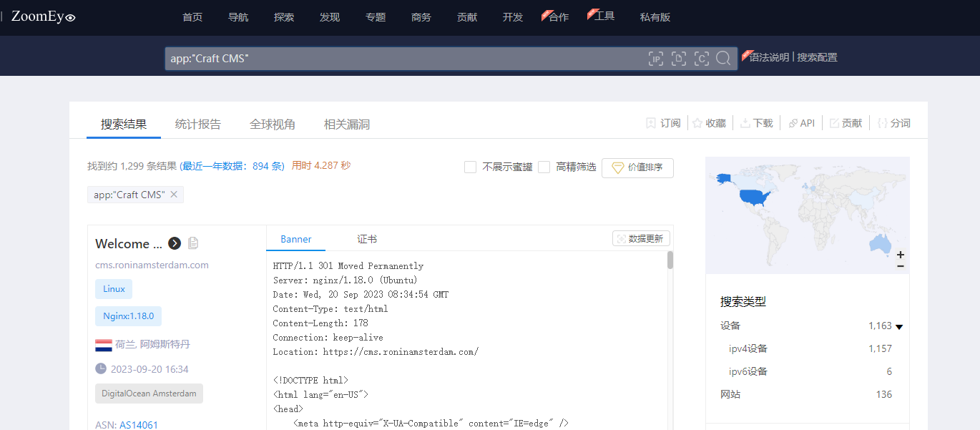The width and height of the screenshot is (980, 430).
Task: Click the arrow icon next to Welcome title
Action: 175,243
